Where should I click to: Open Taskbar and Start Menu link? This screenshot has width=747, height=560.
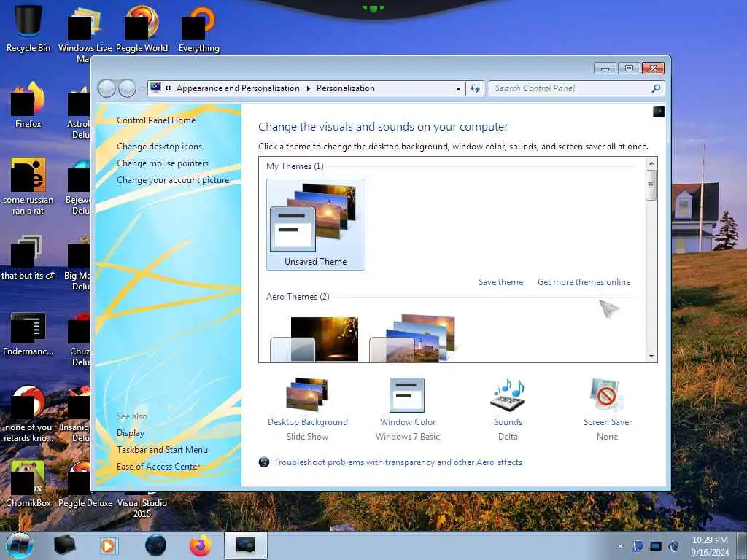[163, 449]
